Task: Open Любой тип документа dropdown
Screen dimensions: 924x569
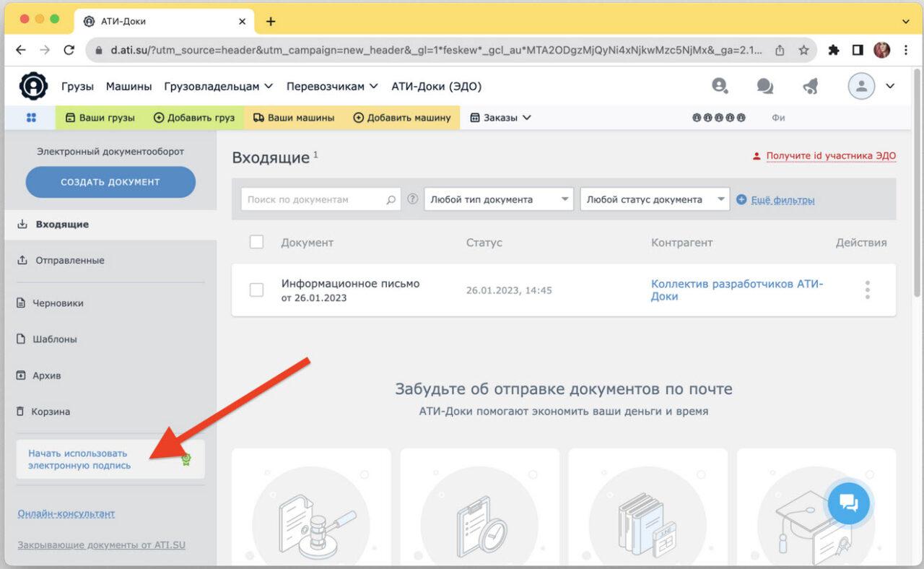Action: click(499, 199)
